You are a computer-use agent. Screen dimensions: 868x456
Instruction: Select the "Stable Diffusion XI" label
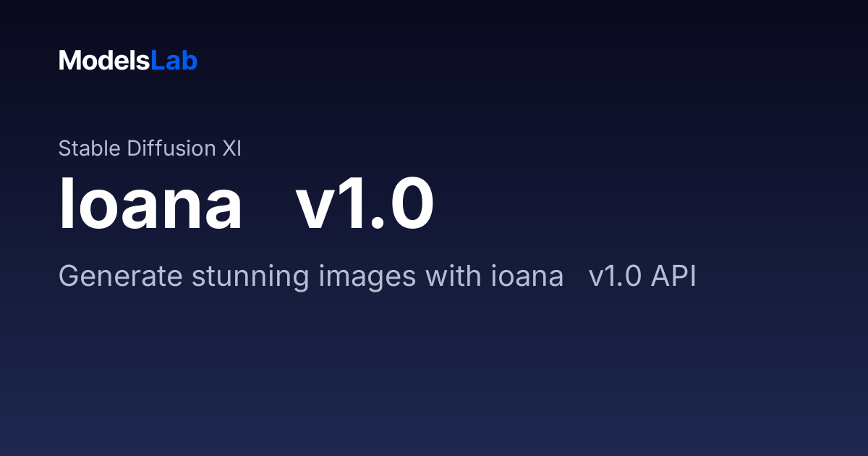[150, 148]
